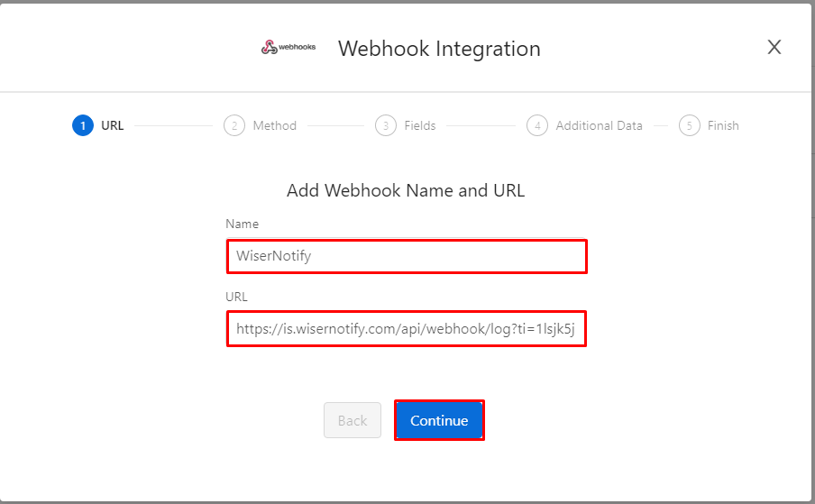
Task: Click the URL step label
Action: (x=113, y=125)
